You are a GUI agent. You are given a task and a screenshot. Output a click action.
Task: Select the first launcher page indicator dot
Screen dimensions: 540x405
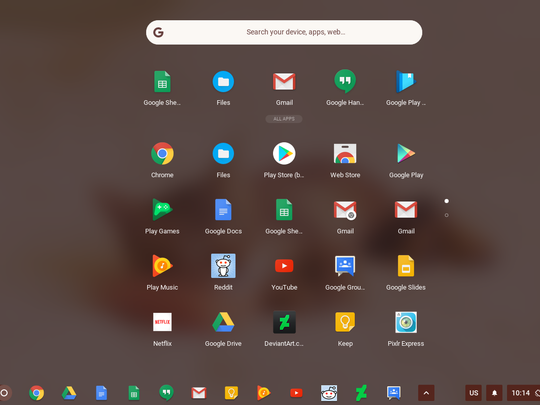[447, 201]
